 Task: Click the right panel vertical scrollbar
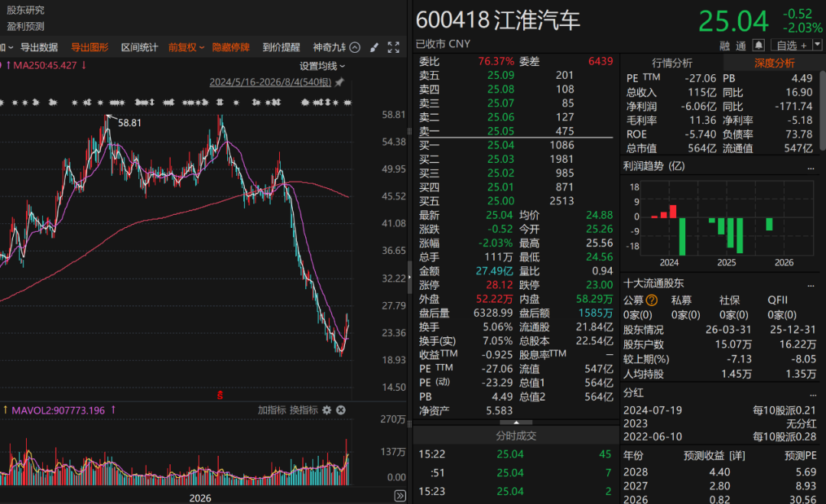(822, 111)
